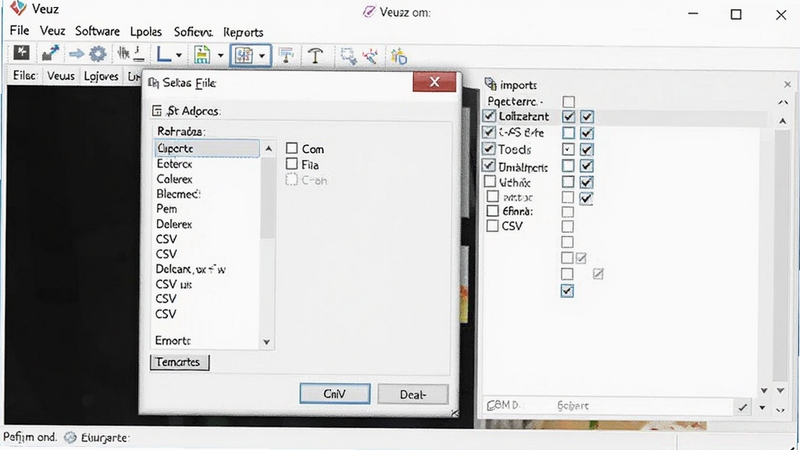Collapse the imports panel with top chevron
The image size is (800, 450).
pyautogui.click(x=783, y=103)
